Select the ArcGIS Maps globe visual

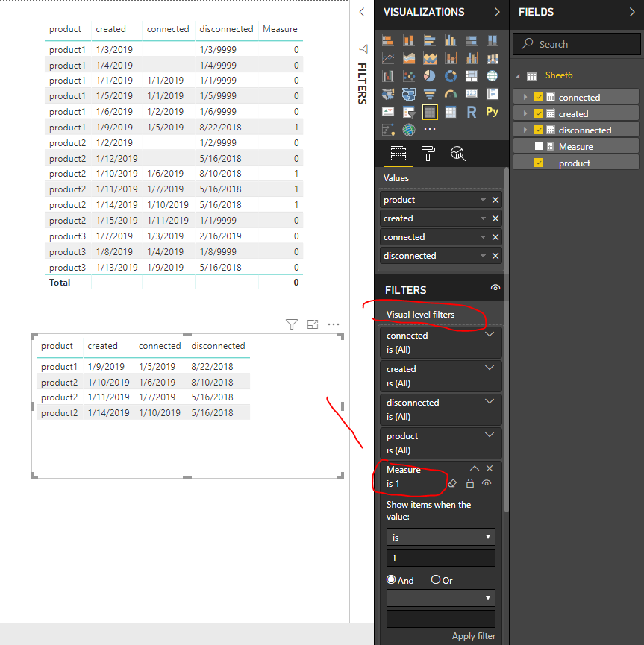(409, 130)
